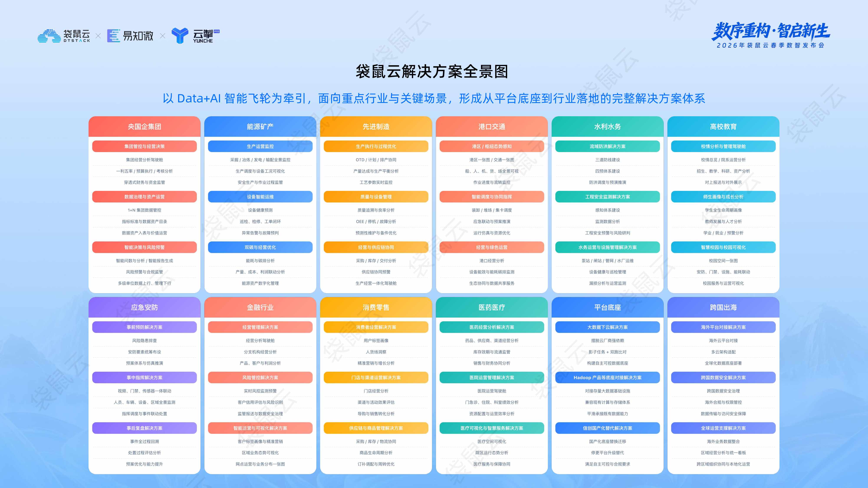This screenshot has width=868, height=488.
Task: Click the 生产执行与过程优化 pill
Action: click(376, 146)
